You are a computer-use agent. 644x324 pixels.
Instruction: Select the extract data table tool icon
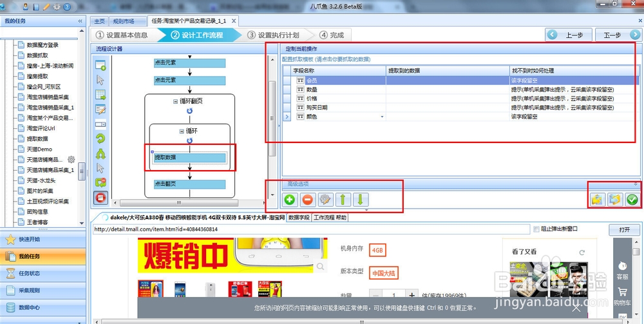click(x=100, y=95)
